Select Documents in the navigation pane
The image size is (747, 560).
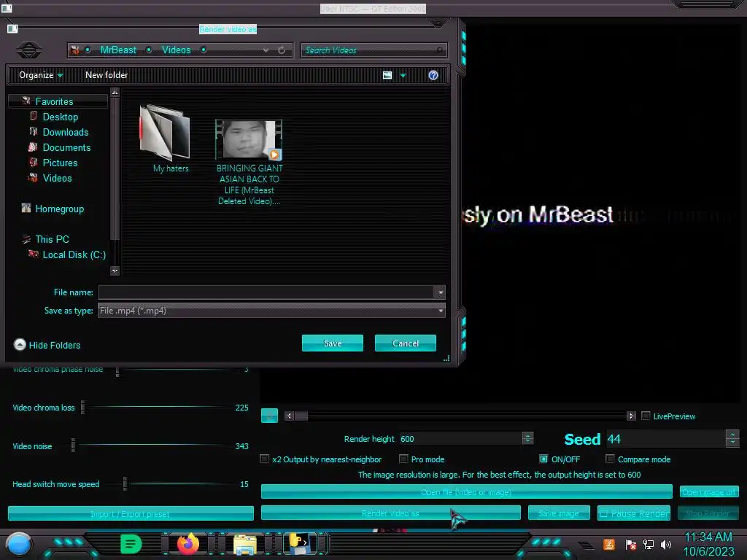(66, 147)
